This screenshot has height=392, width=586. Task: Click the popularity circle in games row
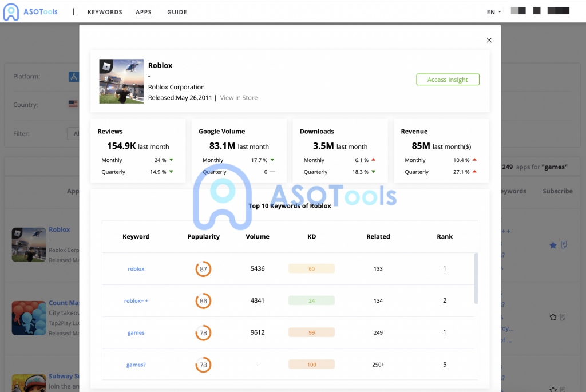pos(203,333)
